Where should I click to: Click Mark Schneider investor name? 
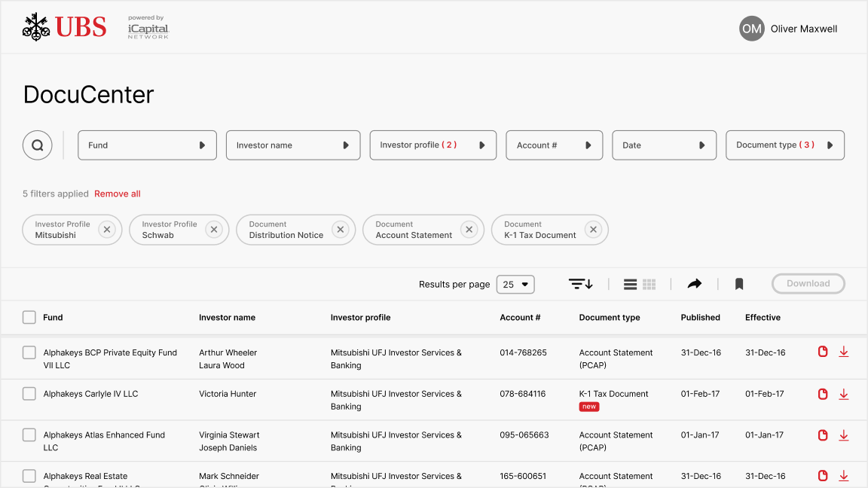[x=229, y=476]
